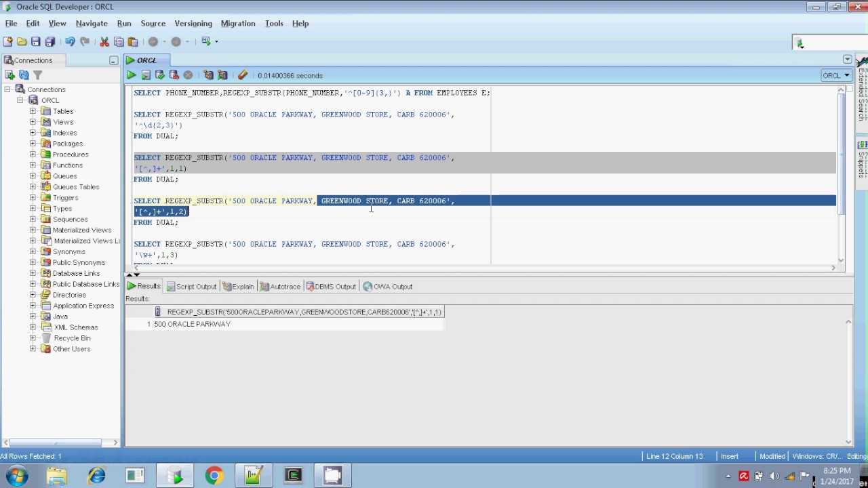Click the Cancel icon in worksheet toolbar
Viewport: 868px width, 488px height.
[189, 75]
